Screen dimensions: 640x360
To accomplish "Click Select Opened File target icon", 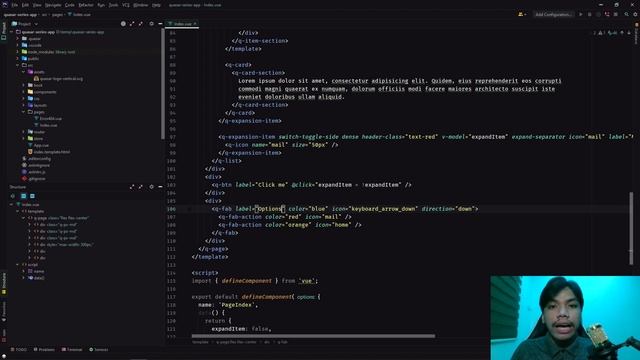I will click(123, 24).
